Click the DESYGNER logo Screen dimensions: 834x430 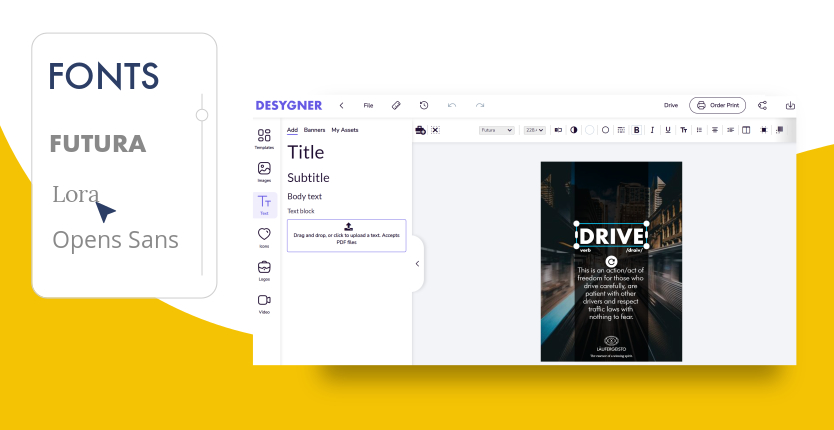coord(289,105)
